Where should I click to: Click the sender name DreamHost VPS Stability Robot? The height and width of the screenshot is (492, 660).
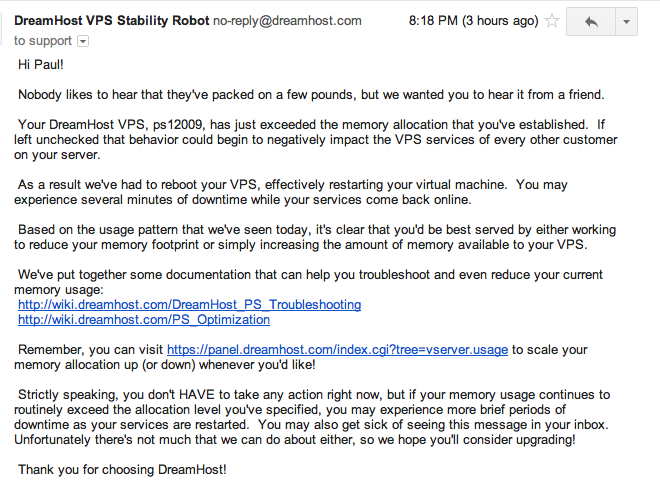click(x=112, y=21)
